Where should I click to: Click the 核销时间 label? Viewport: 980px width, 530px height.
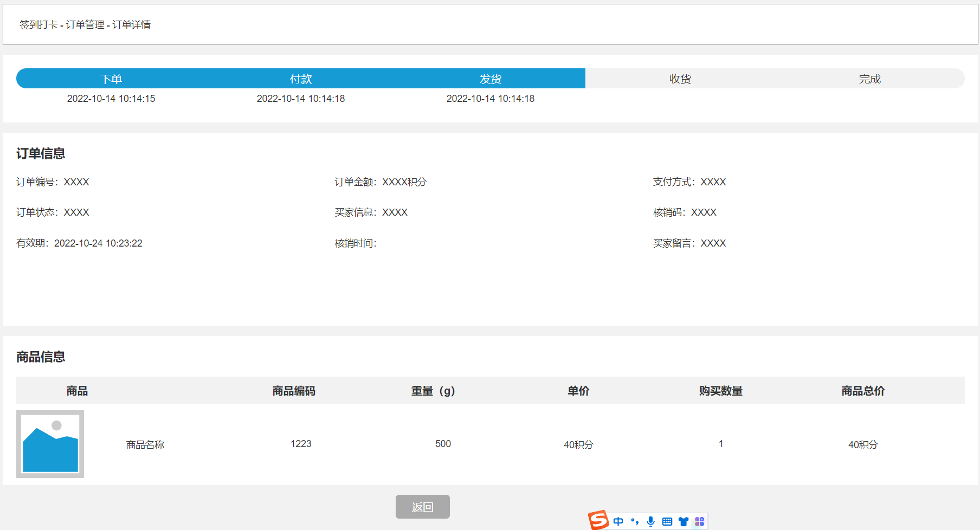click(356, 243)
